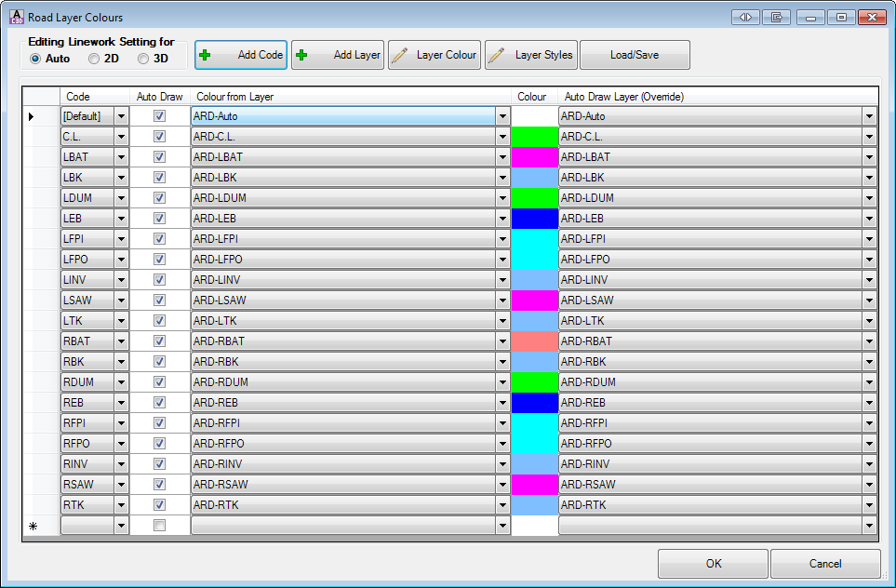896x588 pixels.
Task: Expand Auto Draw Layer dropdown in RSAW row
Action: [x=870, y=485]
